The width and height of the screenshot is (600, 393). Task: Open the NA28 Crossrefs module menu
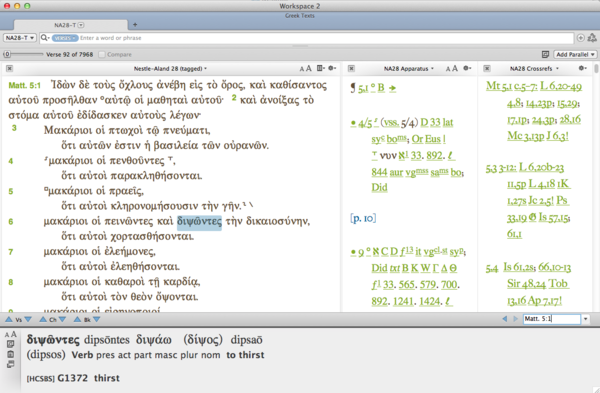coord(534,68)
